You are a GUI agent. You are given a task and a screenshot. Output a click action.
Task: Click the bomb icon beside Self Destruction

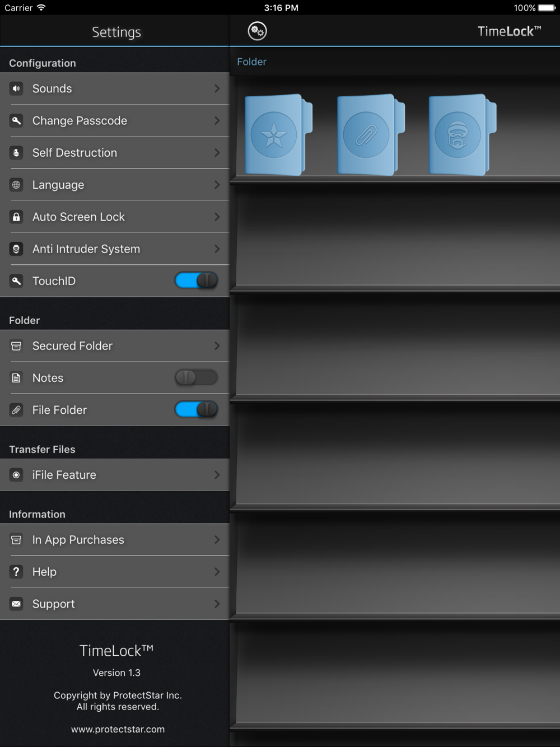coord(16,153)
